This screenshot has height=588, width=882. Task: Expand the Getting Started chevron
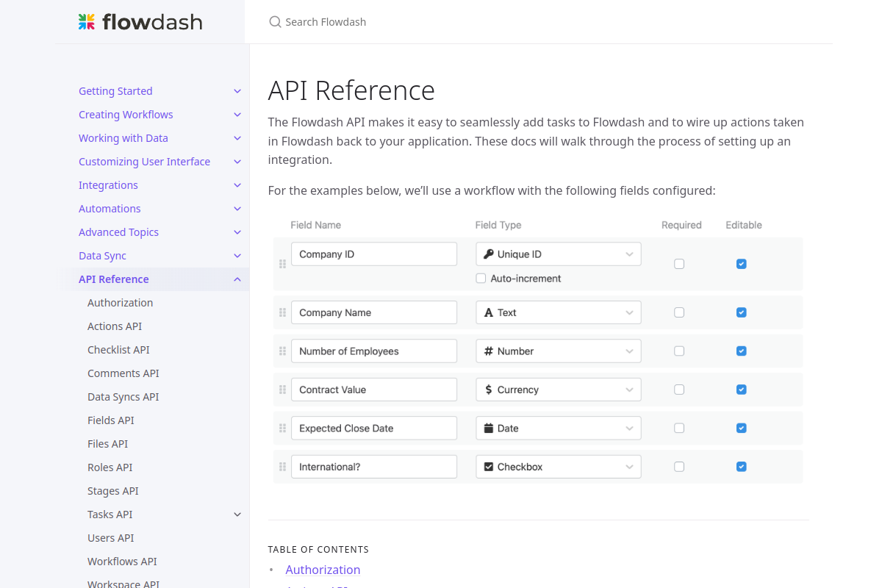point(237,91)
